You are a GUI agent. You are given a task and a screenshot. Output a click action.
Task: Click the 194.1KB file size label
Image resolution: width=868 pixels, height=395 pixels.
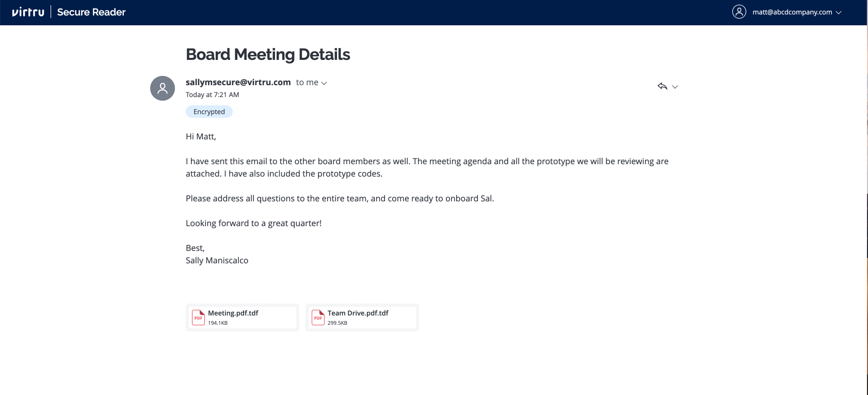[218, 323]
